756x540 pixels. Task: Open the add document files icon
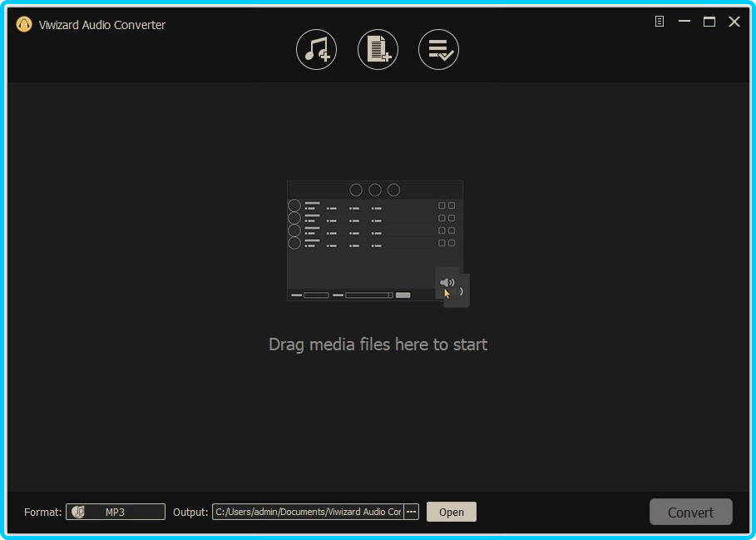[x=378, y=50]
